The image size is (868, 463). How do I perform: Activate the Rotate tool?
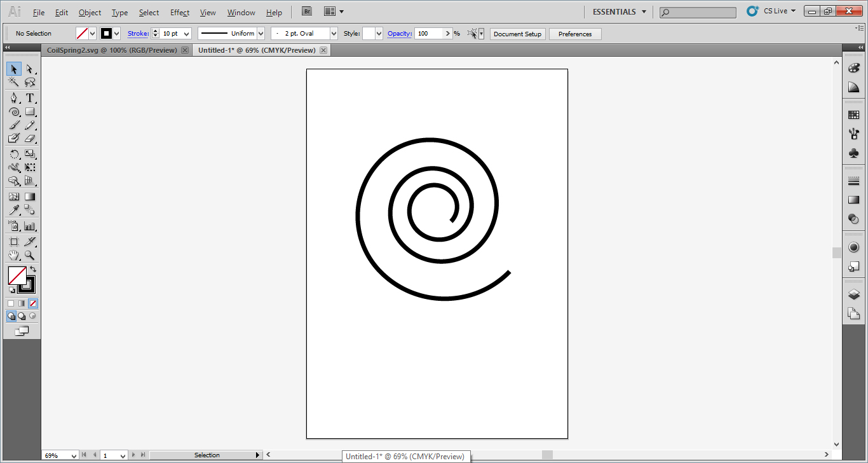tap(14, 154)
